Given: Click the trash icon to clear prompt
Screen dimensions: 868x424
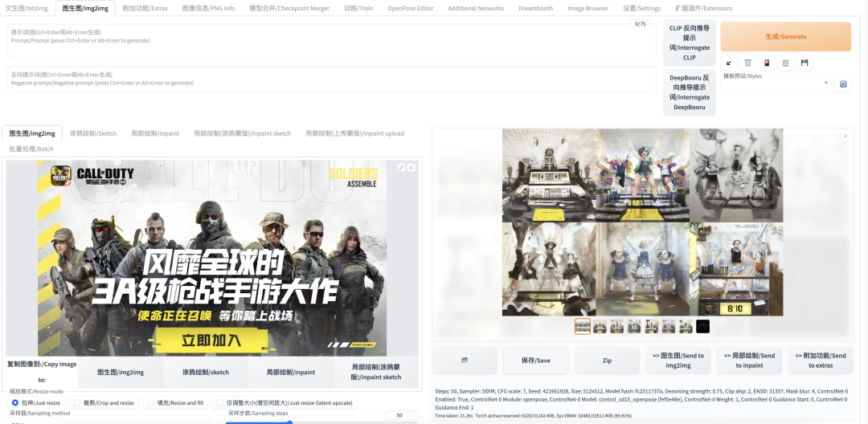Looking at the screenshot, I should 748,63.
